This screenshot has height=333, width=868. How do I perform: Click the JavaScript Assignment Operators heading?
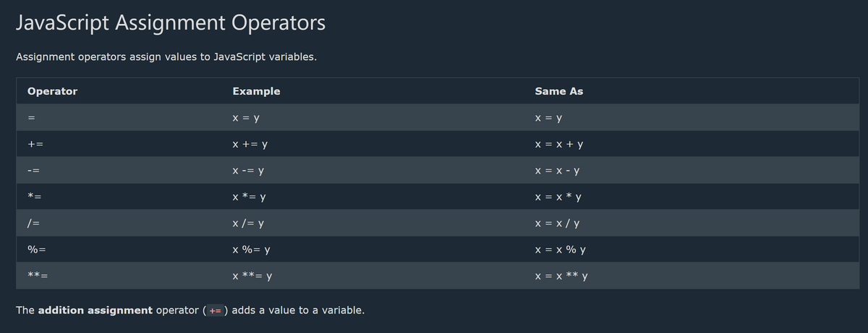[x=171, y=23]
